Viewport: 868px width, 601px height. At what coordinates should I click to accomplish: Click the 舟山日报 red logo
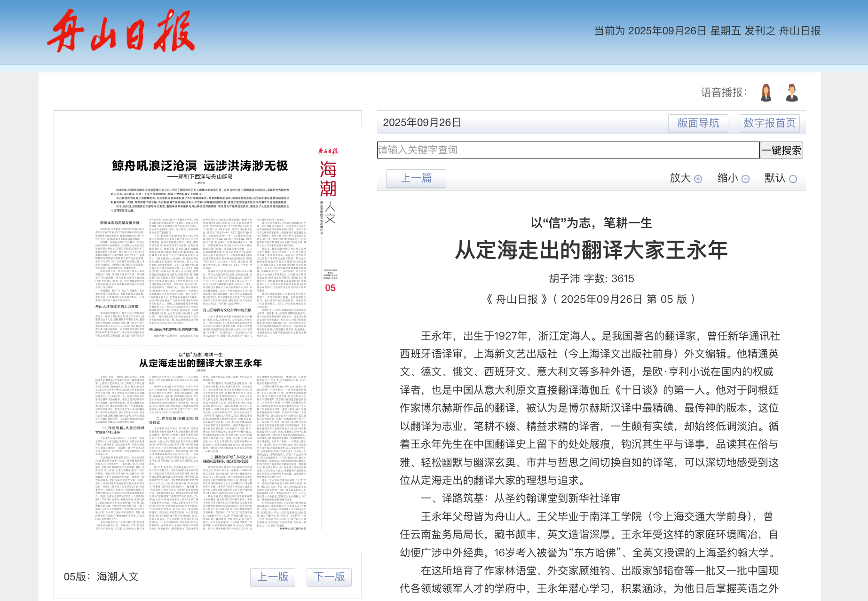[121, 31]
